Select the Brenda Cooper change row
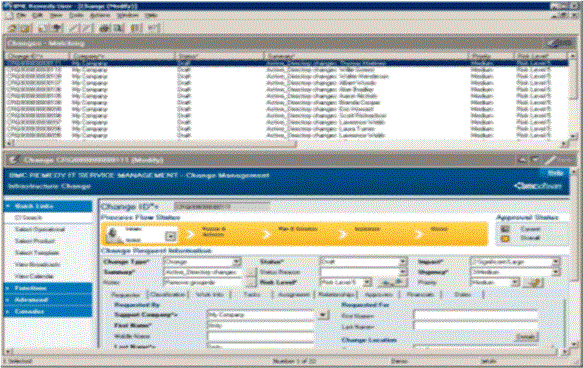The image size is (583, 368). point(286,103)
